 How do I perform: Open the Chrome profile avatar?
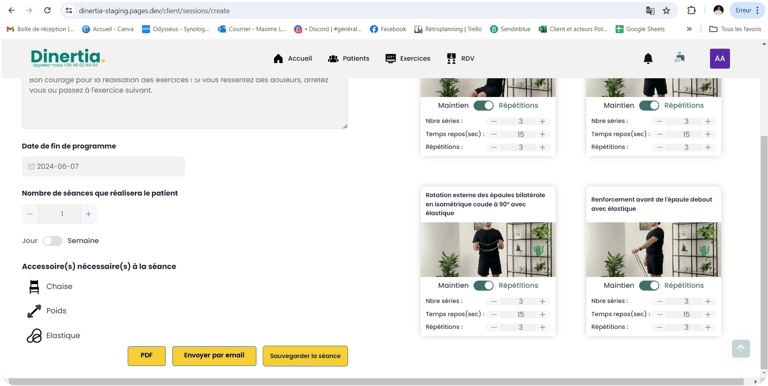pyautogui.click(x=719, y=10)
